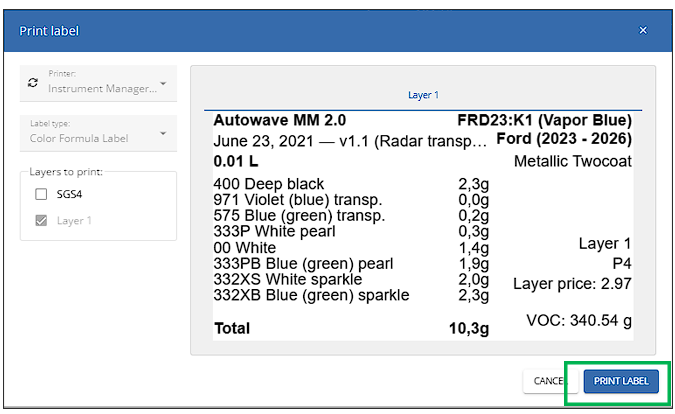Click the 'Print label' dialog title
675x414 pixels.
[49, 31]
